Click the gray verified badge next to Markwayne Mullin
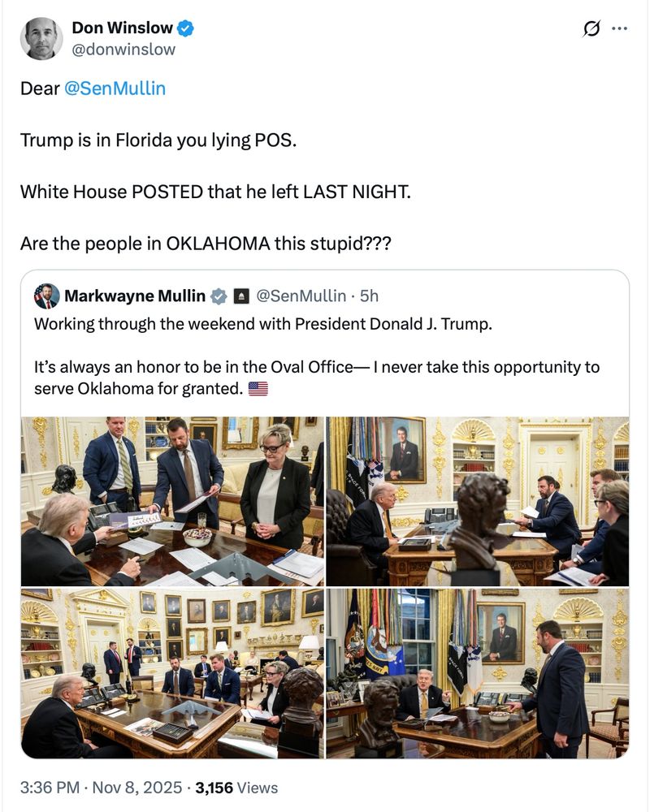 [219, 296]
